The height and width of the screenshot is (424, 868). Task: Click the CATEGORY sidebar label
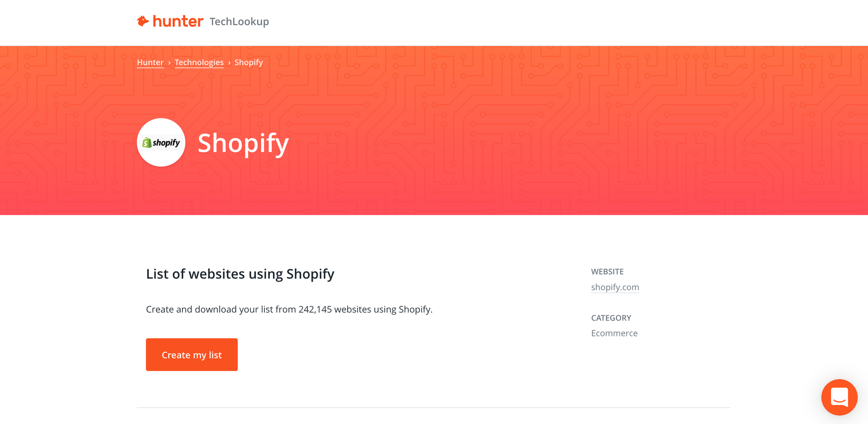point(611,318)
